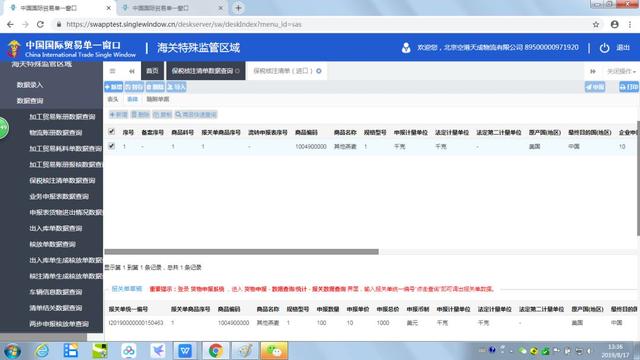This screenshot has height=360, width=640.
Task: Click the hamburger menu icon beside tabs
Action: pyautogui.click(x=113, y=71)
